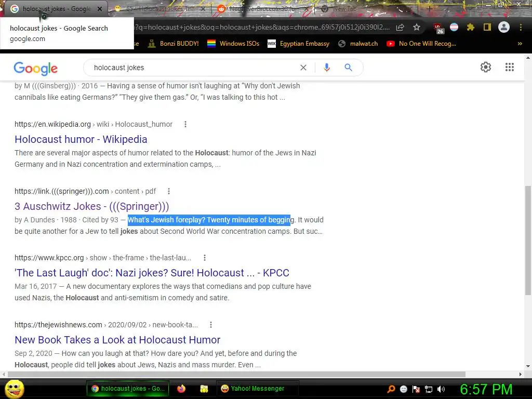Open the profile avatar menu
The height and width of the screenshot is (399, 532).
(x=504, y=27)
